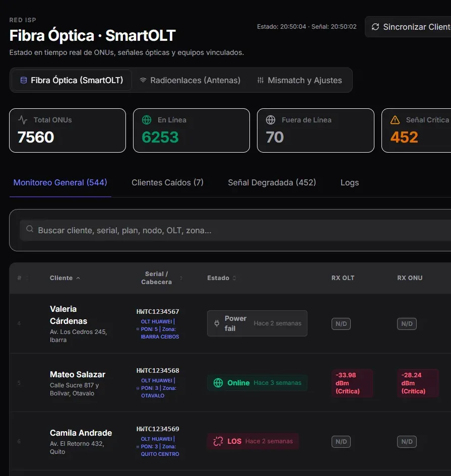Open the Fibra Óptica (SmartOLT) section

72,80
